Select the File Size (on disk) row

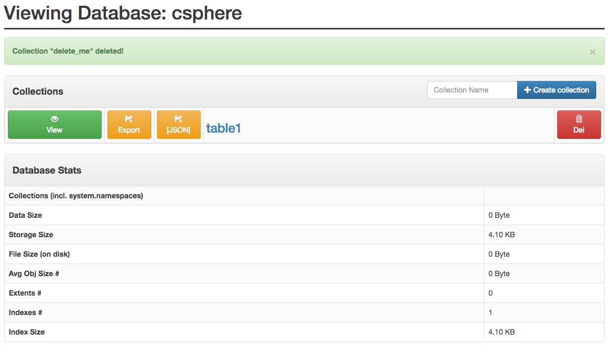click(x=40, y=254)
